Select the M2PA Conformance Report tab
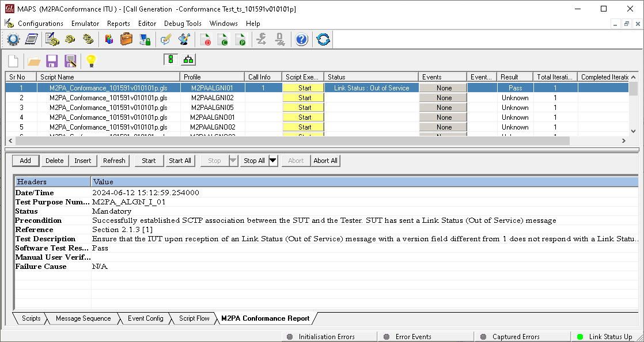This screenshot has width=644, height=342. [266, 318]
